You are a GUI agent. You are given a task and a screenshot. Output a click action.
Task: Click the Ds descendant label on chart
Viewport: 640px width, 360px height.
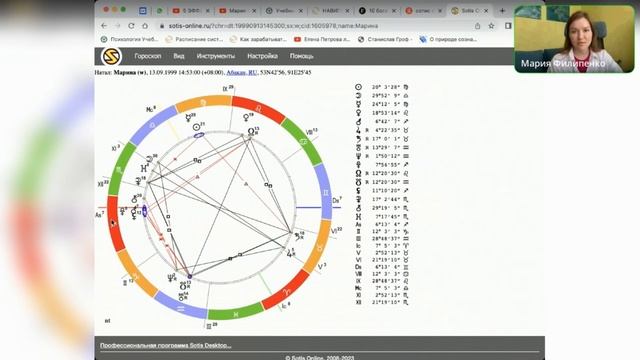pos(337,200)
